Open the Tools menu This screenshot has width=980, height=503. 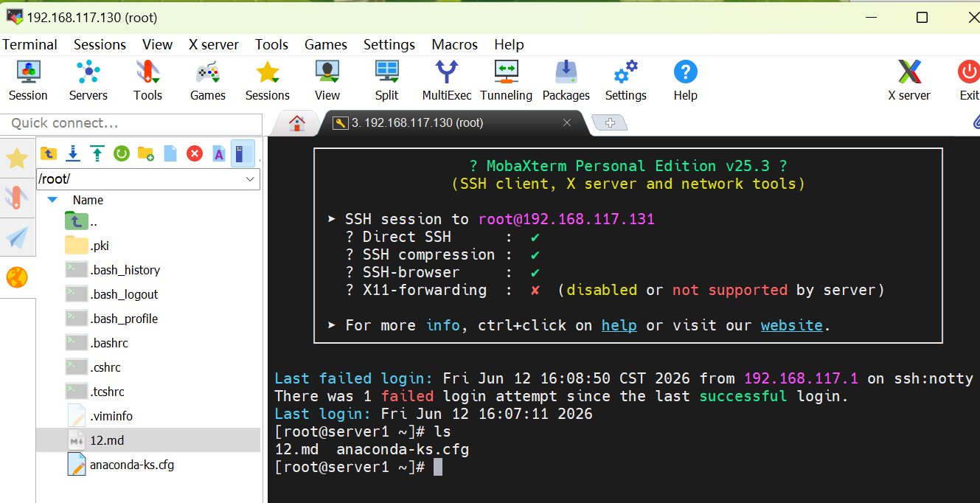(x=271, y=44)
